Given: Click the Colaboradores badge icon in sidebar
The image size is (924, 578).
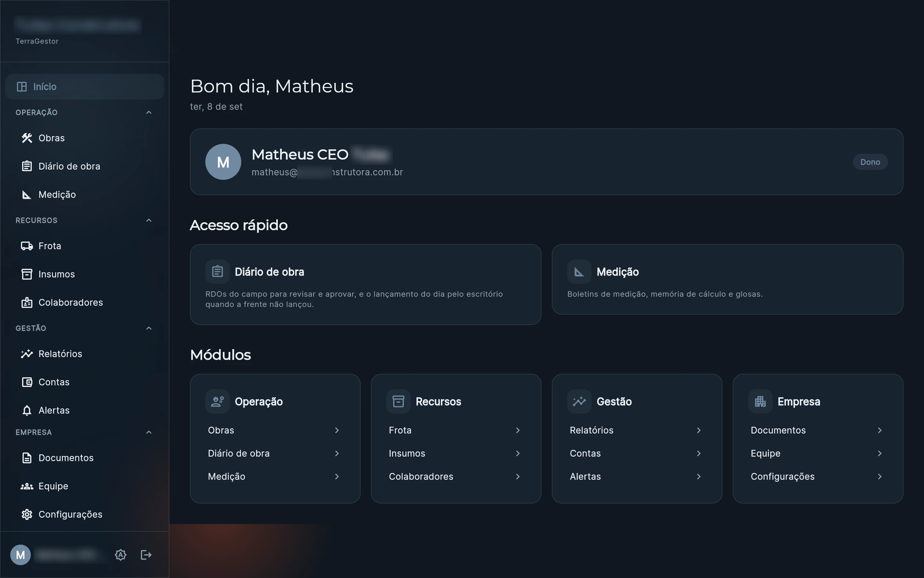Looking at the screenshot, I should [x=27, y=302].
